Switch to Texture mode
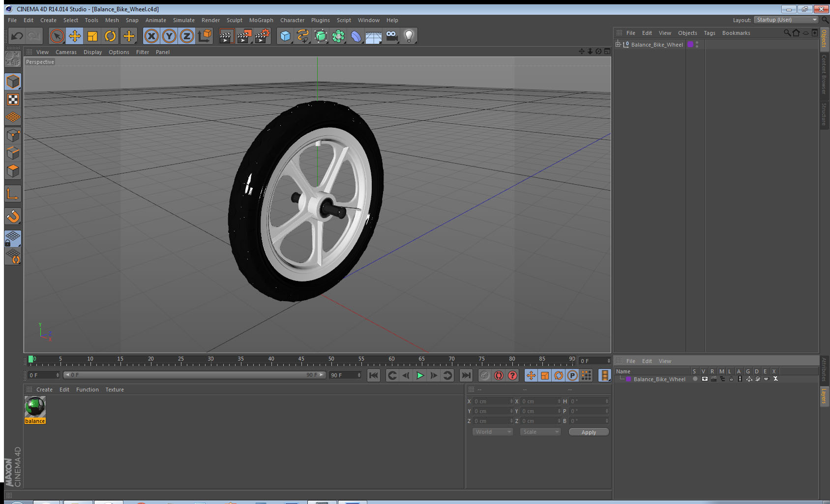The width and height of the screenshot is (830, 504). (x=13, y=100)
